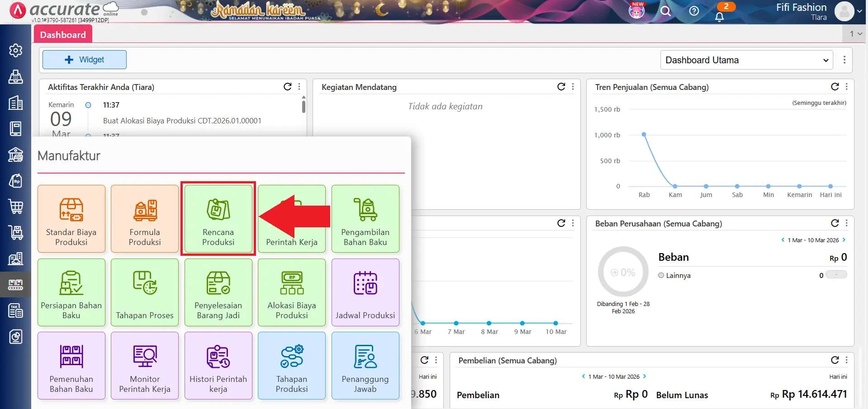
Task: Select Formula Produksi tile
Action: coord(145,219)
